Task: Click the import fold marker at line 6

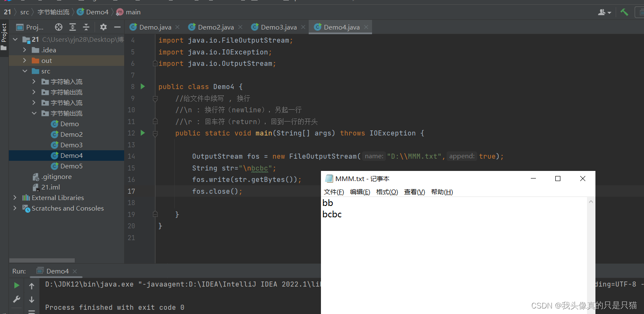Action: (155, 64)
